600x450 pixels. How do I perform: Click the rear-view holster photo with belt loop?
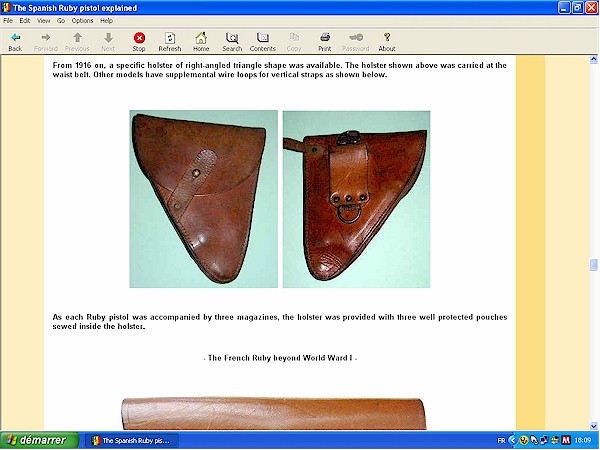356,198
